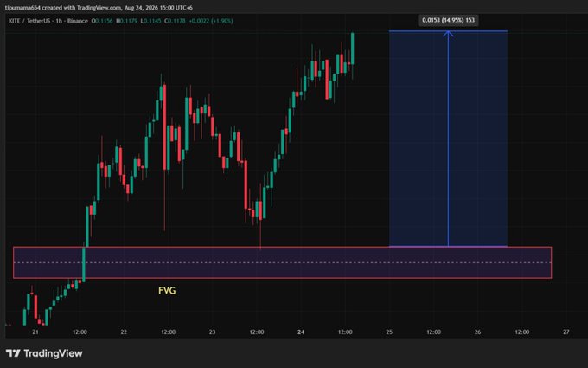Select the KITE / TetherUS symbol title

[x=31, y=21]
